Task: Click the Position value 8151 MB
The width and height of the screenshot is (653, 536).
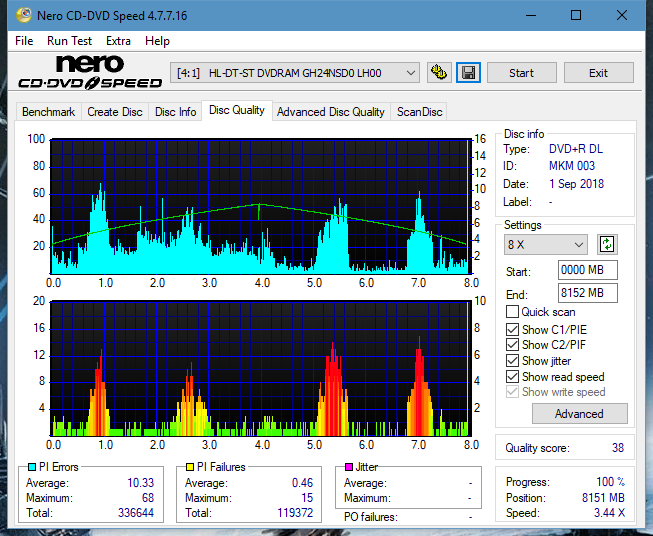Action: [x=603, y=497]
